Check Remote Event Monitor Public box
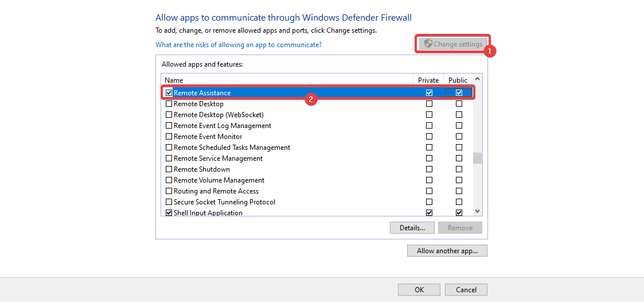Image resolution: width=644 pixels, height=302 pixels. [459, 136]
